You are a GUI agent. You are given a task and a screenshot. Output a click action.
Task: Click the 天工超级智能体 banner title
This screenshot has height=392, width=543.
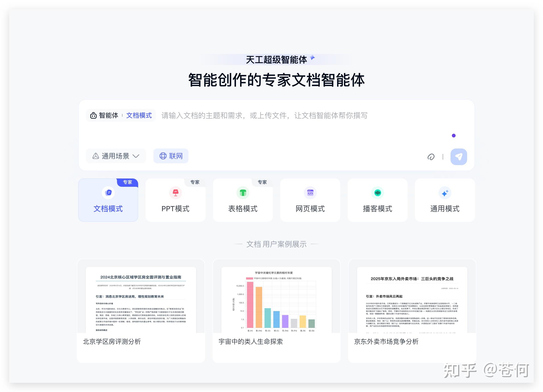pyautogui.click(x=276, y=59)
